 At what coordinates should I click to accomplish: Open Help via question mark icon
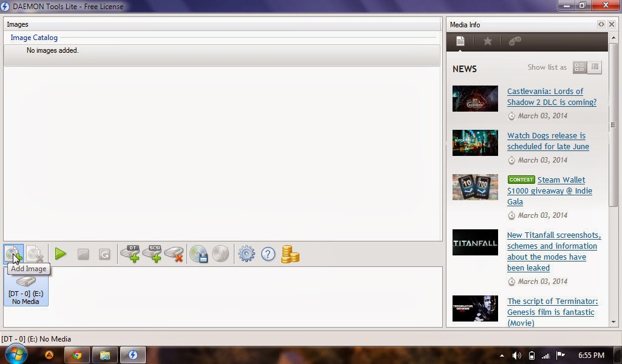coord(268,254)
